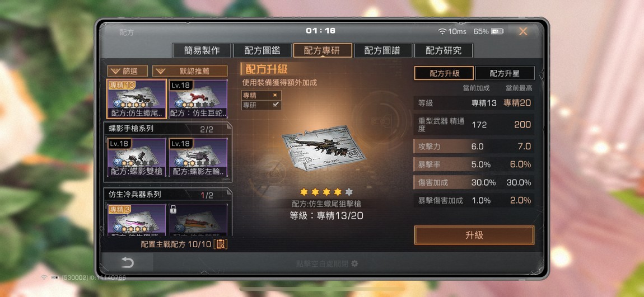Viewport: 644px width, 297px height.
Task: Open the 篩選 filter dropdown
Action: [127, 72]
